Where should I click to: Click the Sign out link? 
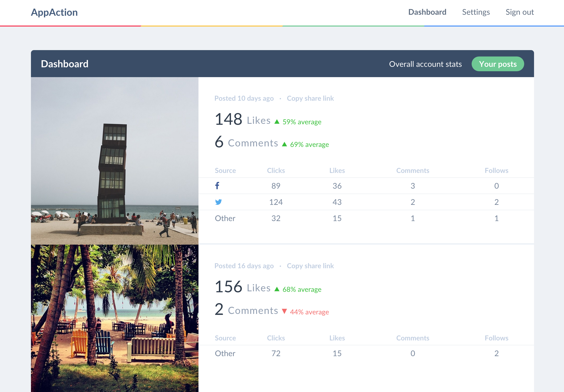click(520, 12)
